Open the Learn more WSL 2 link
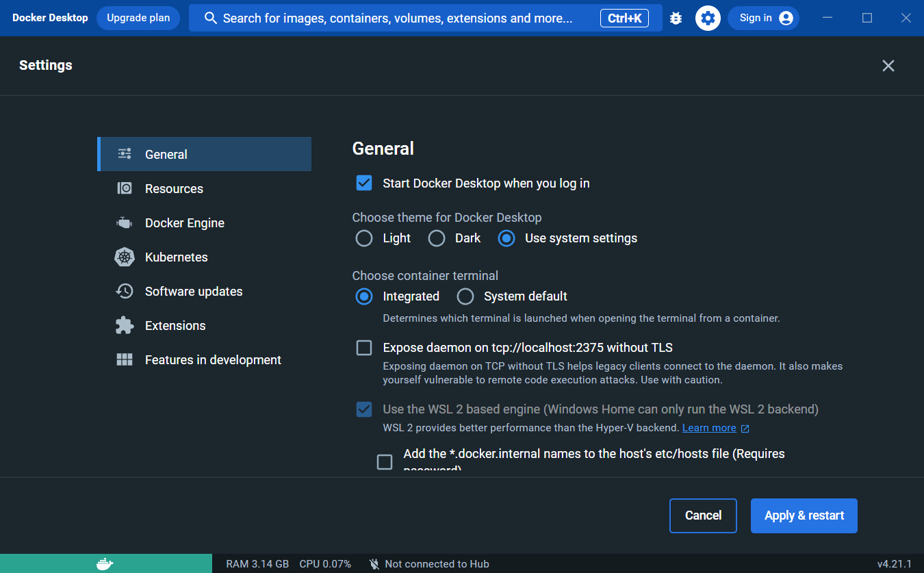The image size is (924, 573). point(710,427)
